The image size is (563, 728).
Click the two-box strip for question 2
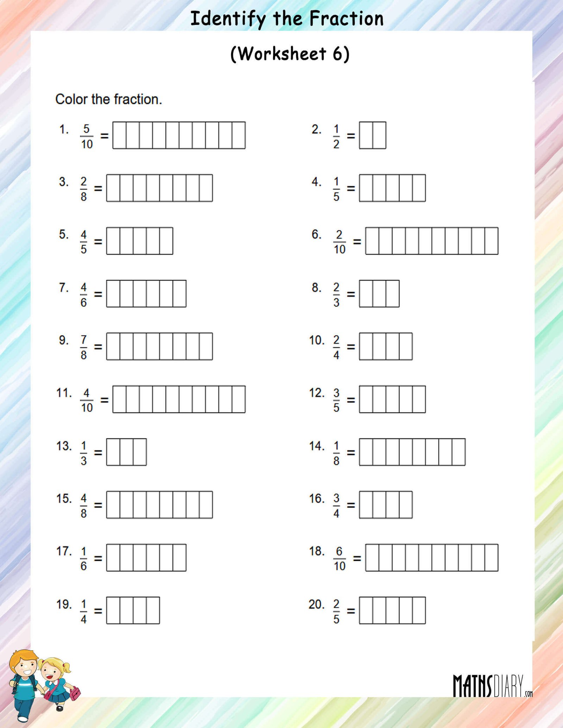(x=373, y=135)
